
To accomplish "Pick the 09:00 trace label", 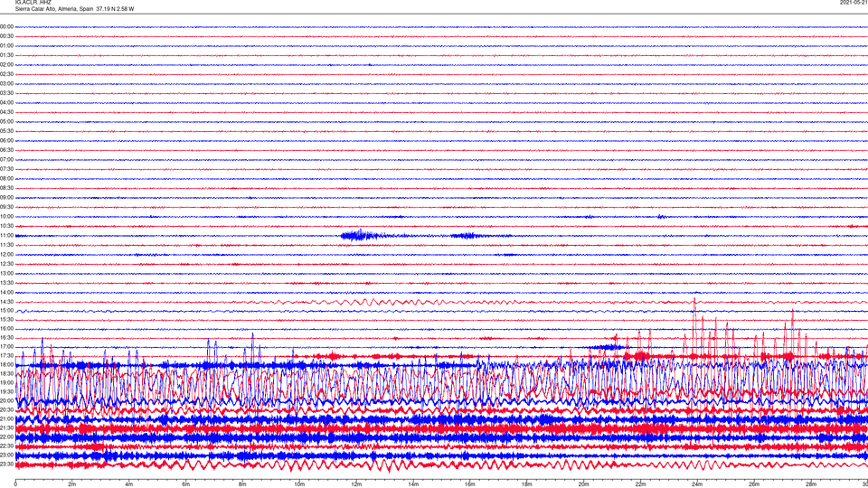I will coord(6,198).
